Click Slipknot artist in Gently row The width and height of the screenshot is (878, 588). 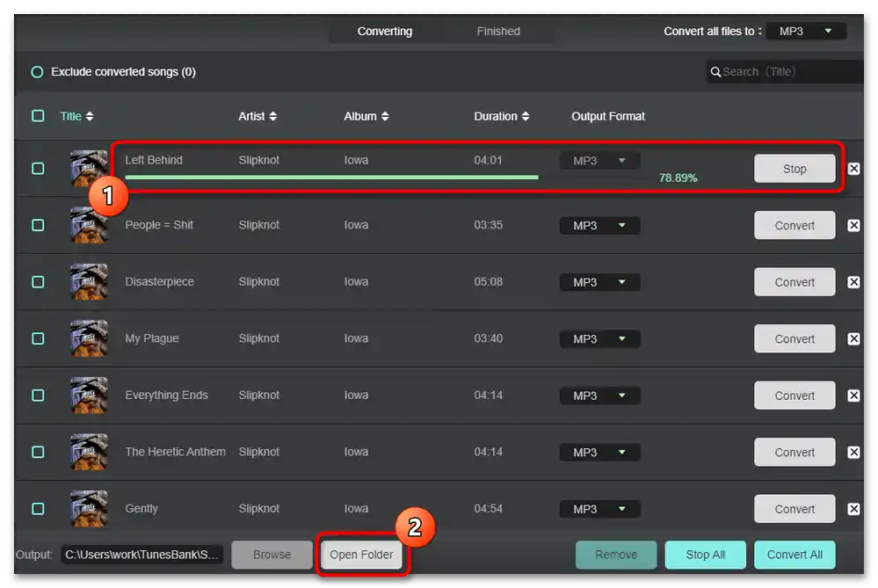(x=258, y=509)
